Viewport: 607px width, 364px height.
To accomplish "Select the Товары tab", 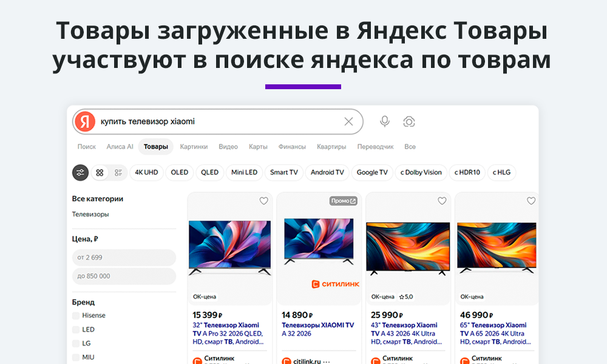I will click(155, 147).
